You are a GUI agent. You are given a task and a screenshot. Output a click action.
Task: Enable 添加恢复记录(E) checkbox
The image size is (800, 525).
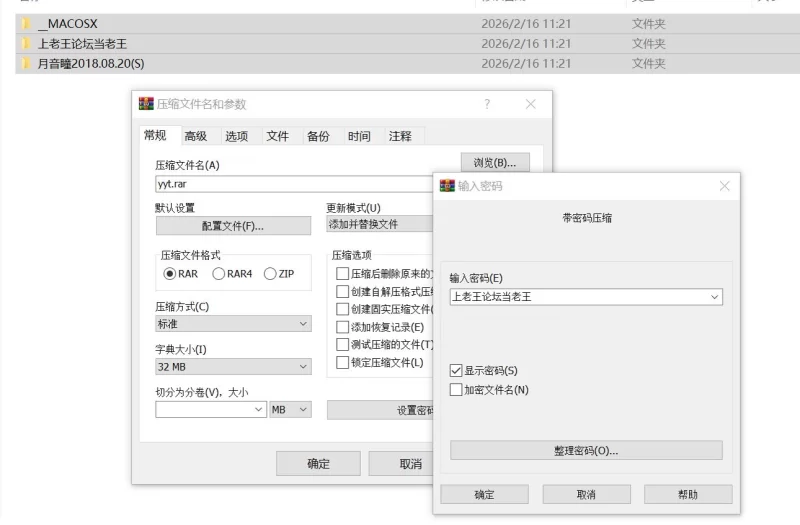point(342,327)
